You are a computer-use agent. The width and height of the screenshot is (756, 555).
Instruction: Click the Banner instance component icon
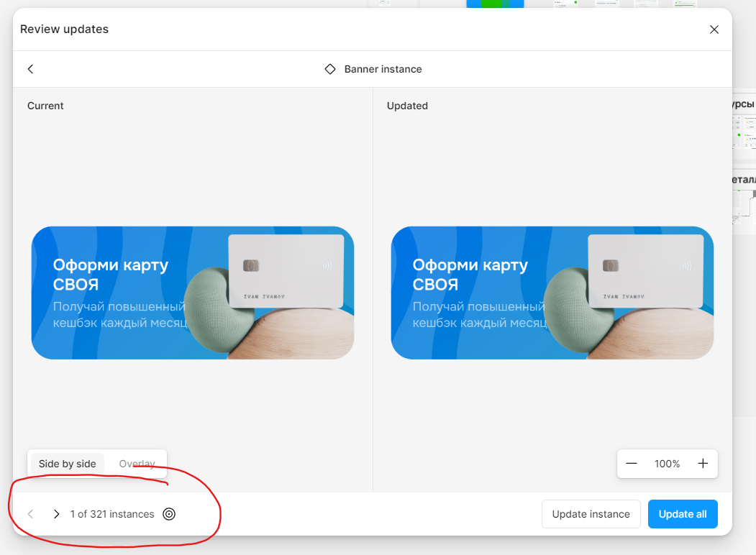[329, 69]
